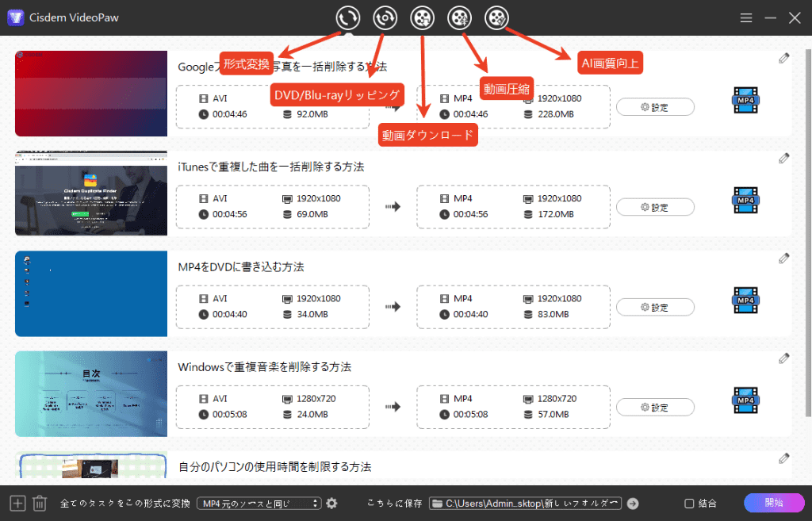Choose MP4 format icon for Windowsで重複音楽 row

tap(745, 400)
